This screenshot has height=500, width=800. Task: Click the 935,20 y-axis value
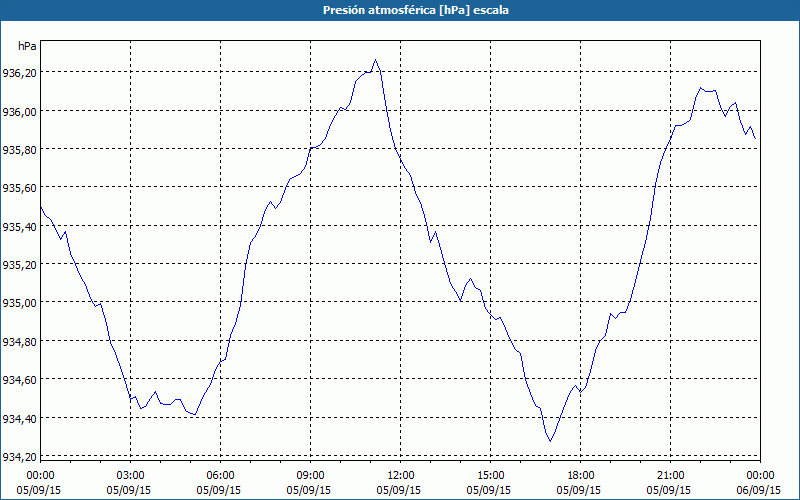coord(18,265)
